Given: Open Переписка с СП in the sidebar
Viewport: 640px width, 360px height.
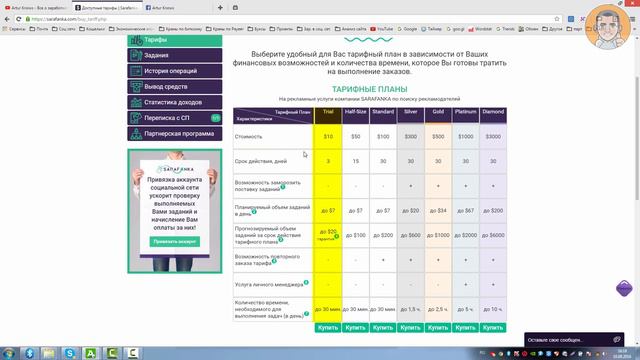Looking at the screenshot, I should [175, 118].
